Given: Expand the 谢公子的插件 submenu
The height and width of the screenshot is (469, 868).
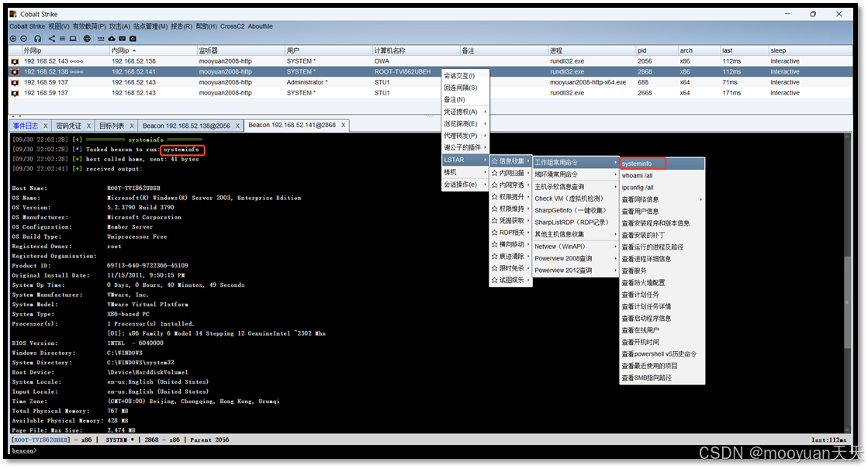Looking at the screenshot, I should tap(465, 147).
